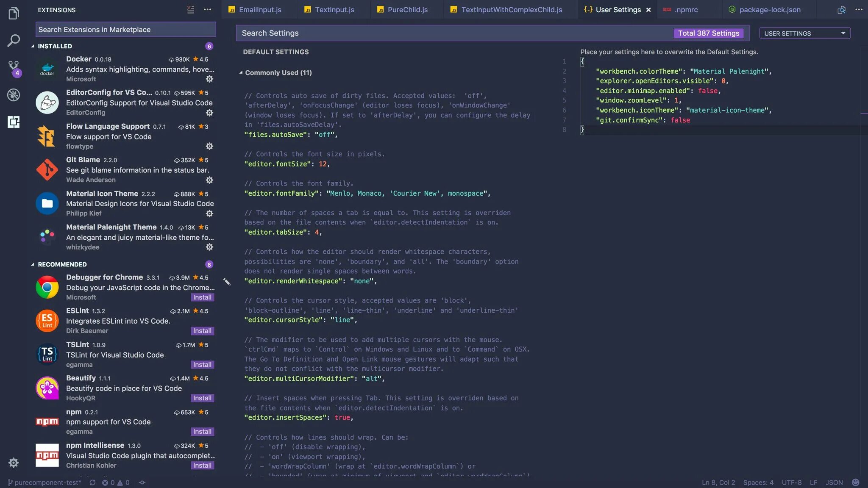This screenshot has width=868, height=488.
Task: Open the Explorer view in the activity bar
Action: click(14, 14)
